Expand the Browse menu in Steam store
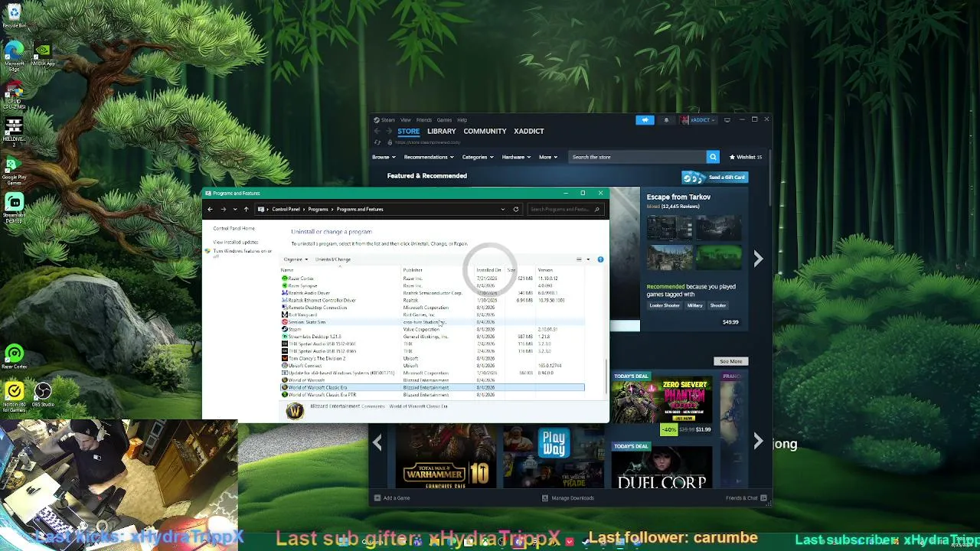The height and width of the screenshot is (551, 980). [x=384, y=157]
